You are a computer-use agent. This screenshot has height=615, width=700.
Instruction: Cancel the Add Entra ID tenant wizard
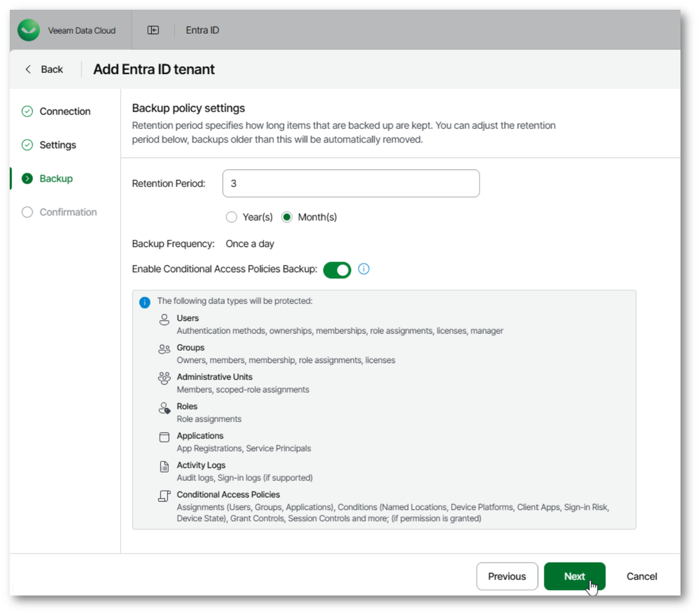(642, 576)
